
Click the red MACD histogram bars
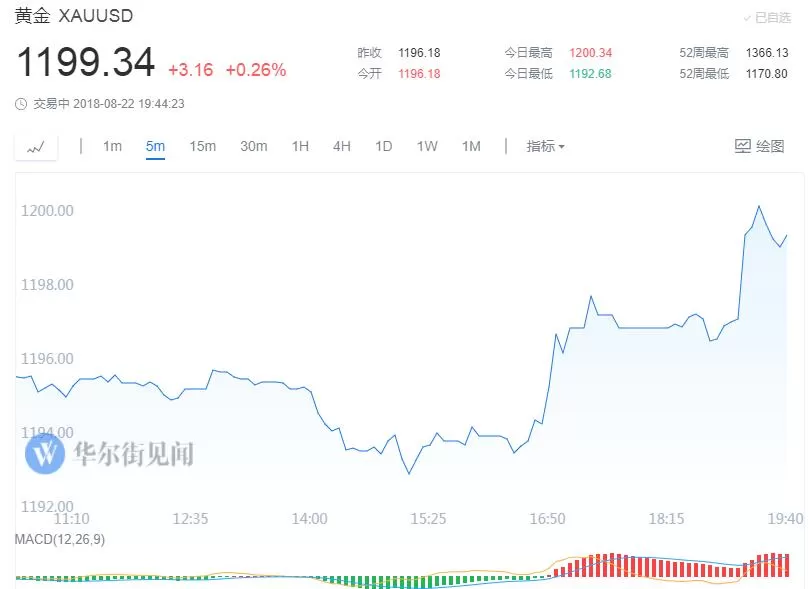[671, 565]
